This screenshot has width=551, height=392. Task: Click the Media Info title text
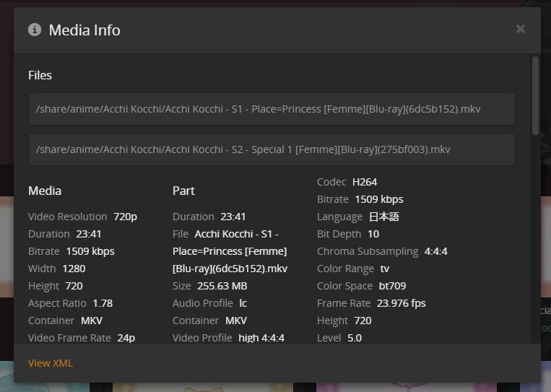[84, 30]
